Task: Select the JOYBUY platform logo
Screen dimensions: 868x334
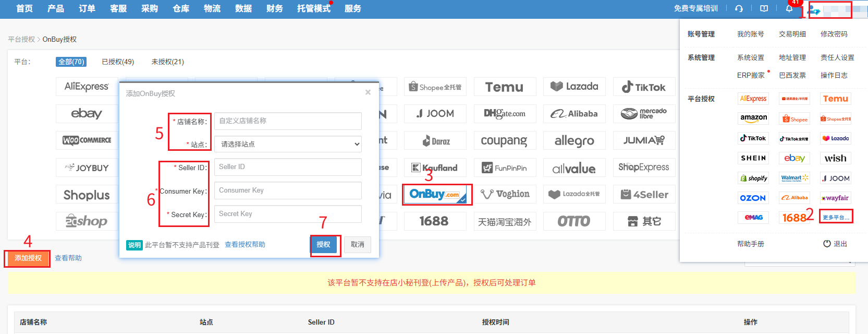Action: [87, 168]
